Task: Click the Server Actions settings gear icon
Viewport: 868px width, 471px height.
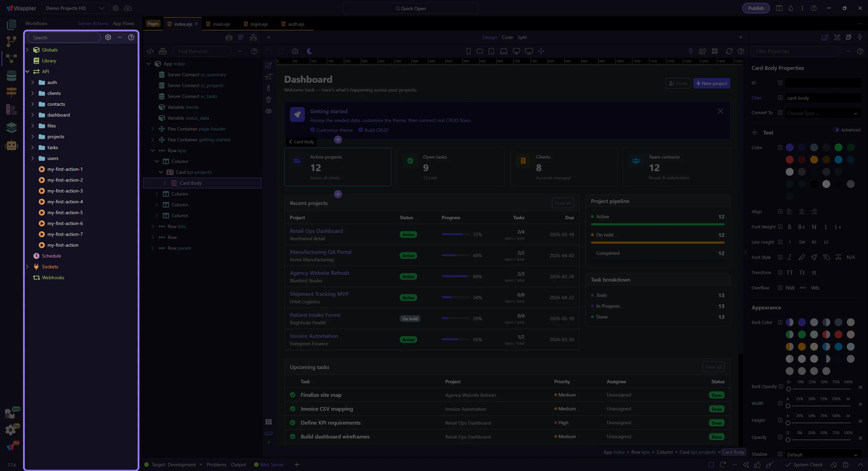Action: pyautogui.click(x=108, y=37)
